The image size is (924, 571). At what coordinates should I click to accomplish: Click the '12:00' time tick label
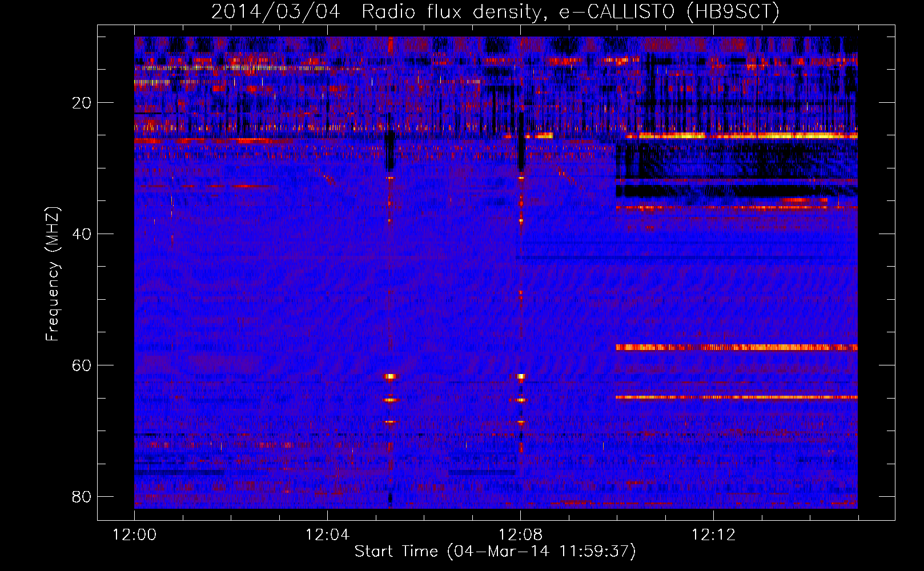(x=135, y=535)
